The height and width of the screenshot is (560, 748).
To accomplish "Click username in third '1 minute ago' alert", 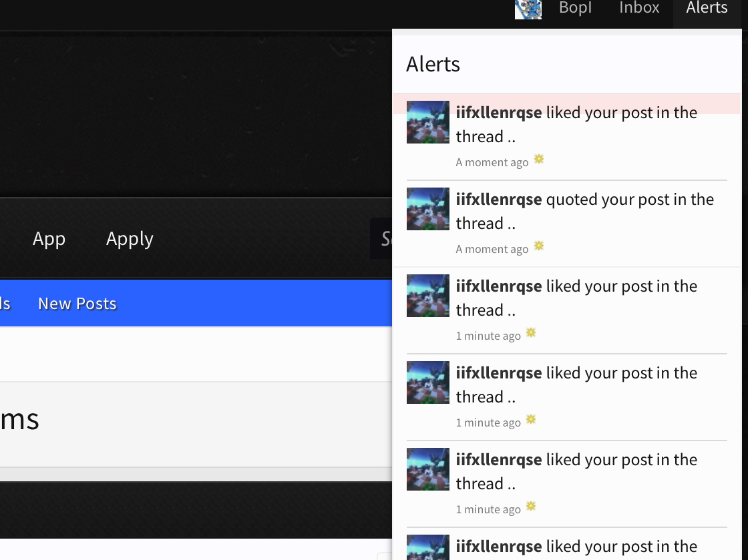I will point(498,459).
